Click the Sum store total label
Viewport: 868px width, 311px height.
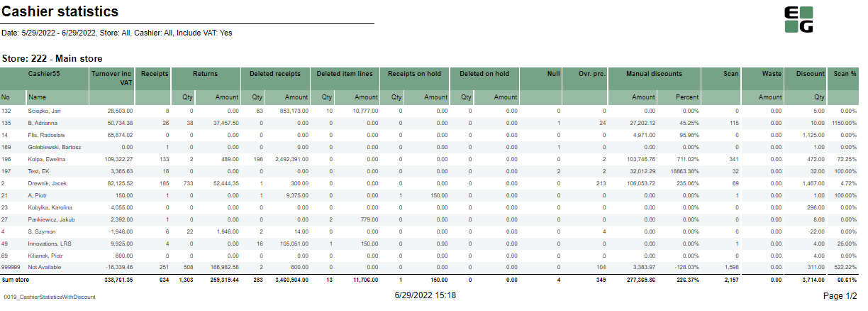15,280
